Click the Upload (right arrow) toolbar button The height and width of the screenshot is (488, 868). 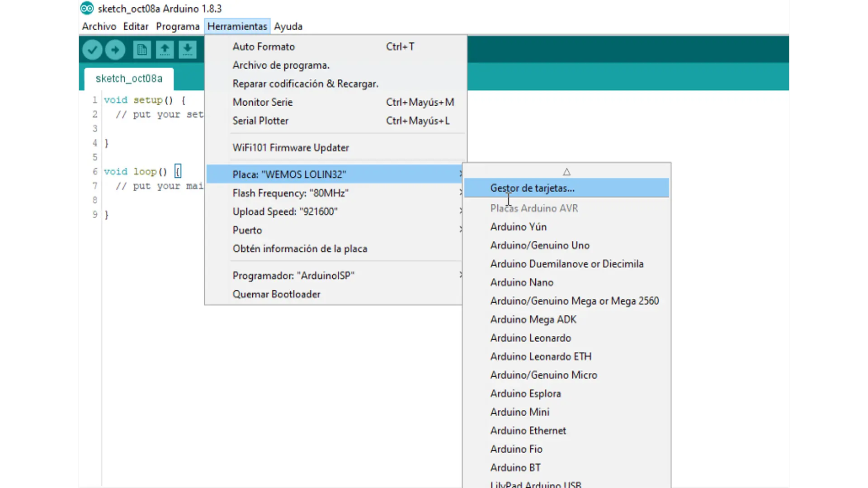click(115, 50)
